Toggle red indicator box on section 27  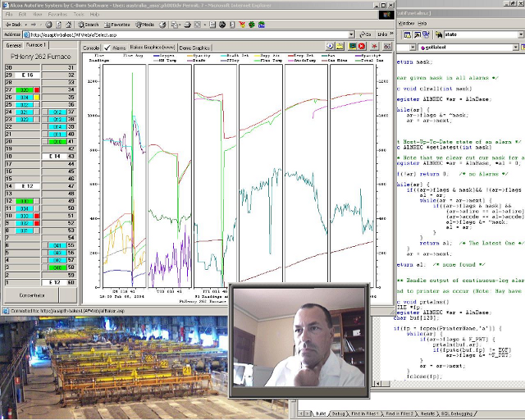click(x=37, y=89)
